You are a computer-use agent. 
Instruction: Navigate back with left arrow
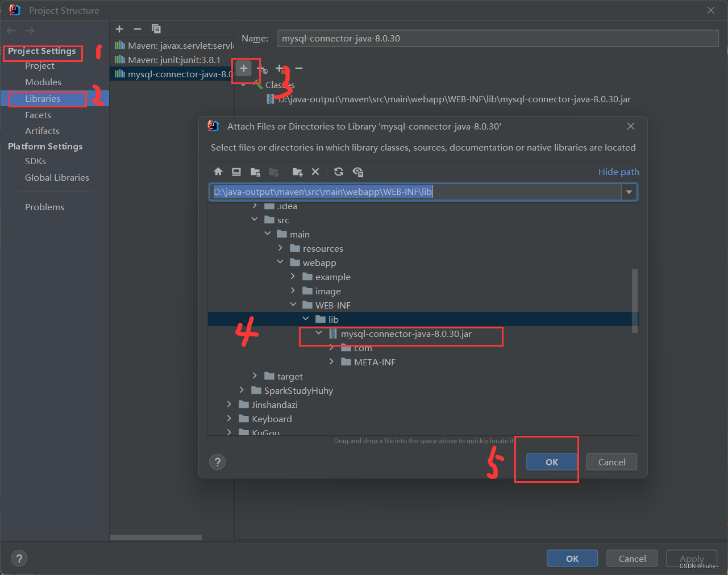coord(11,31)
